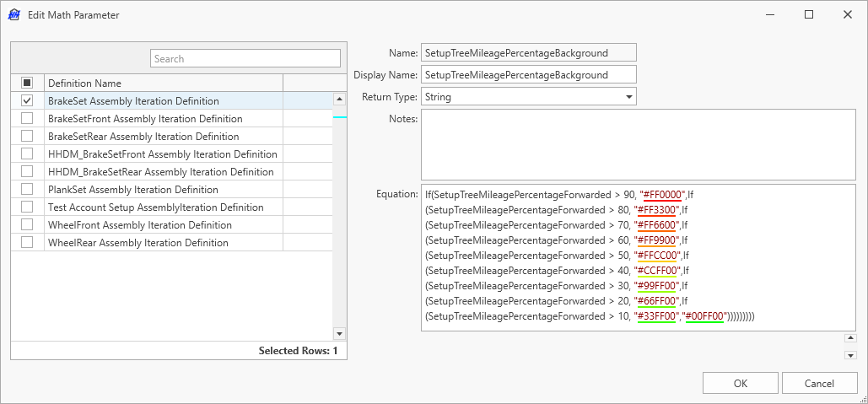
Task: Uncheck BrakeSet Assembly Iteration Definition checkbox
Action: tap(27, 100)
